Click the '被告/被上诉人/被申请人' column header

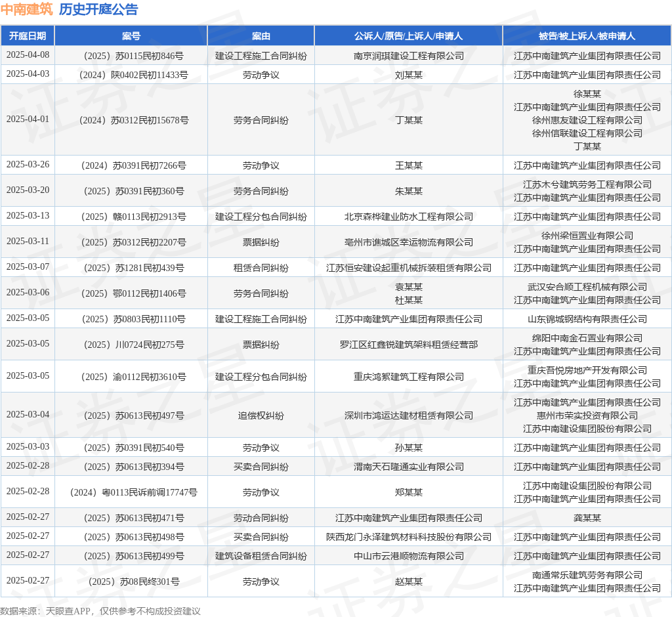tap(587, 36)
